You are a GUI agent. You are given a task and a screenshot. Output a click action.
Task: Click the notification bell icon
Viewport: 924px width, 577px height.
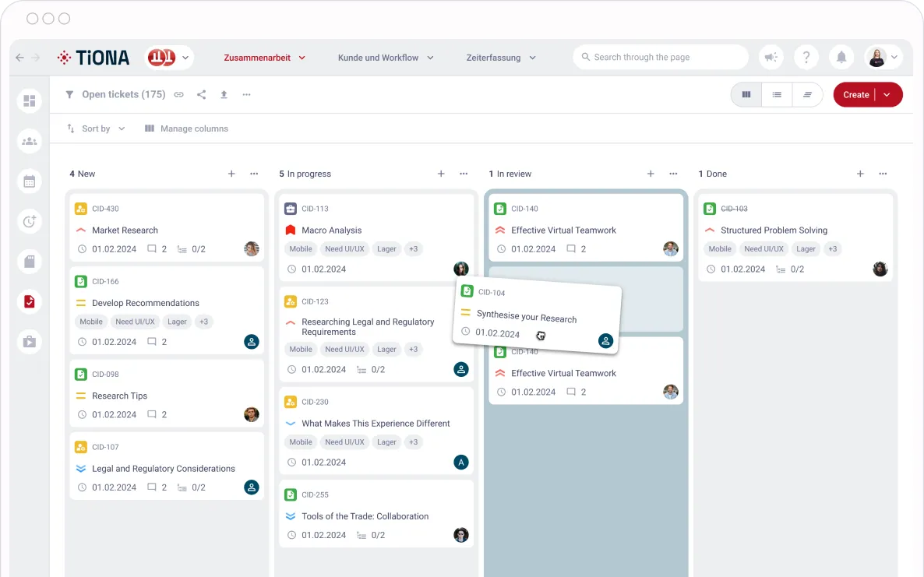[841, 58]
